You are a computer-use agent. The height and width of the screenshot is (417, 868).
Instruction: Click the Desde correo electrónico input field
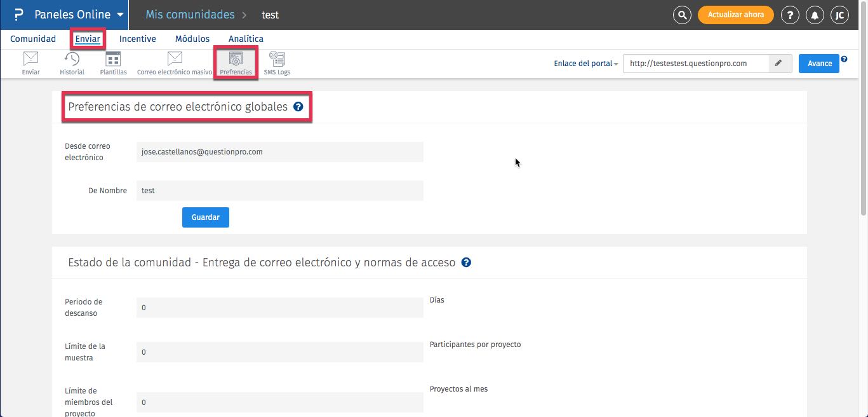pyautogui.click(x=279, y=152)
